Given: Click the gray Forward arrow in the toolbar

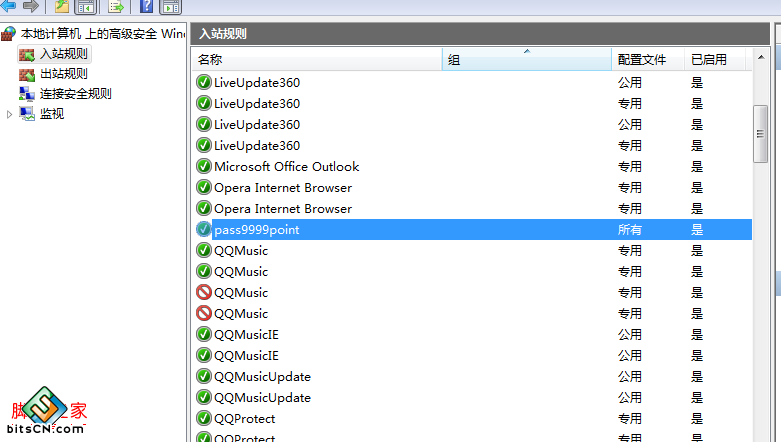Looking at the screenshot, I should (x=31, y=5).
